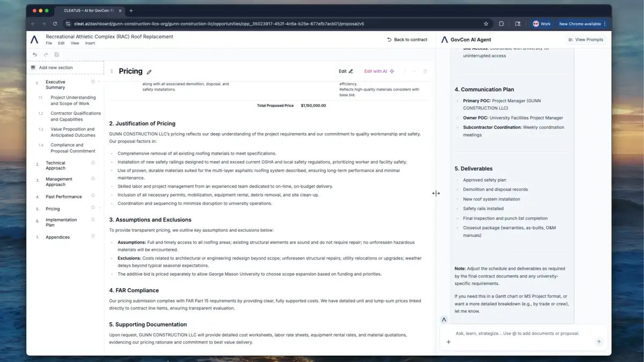Screen dimensions: 644x362
Task: Go forward in browser history
Action: tap(44, 24)
